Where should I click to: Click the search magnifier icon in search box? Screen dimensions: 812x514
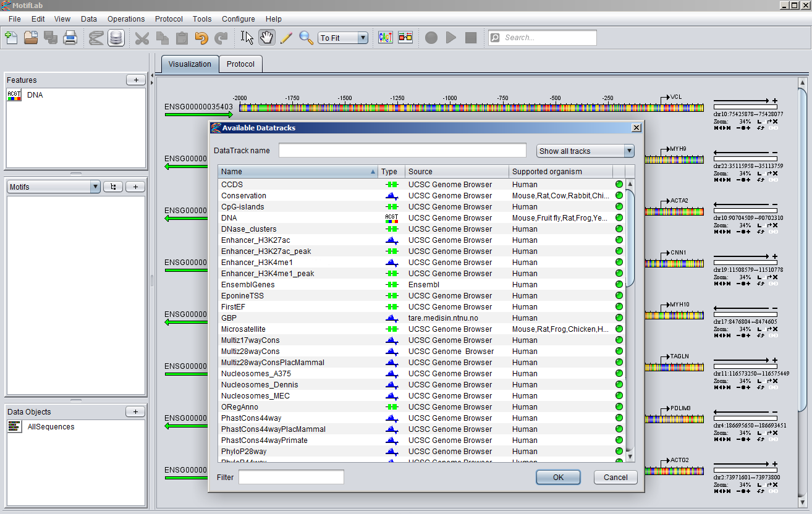tap(495, 38)
